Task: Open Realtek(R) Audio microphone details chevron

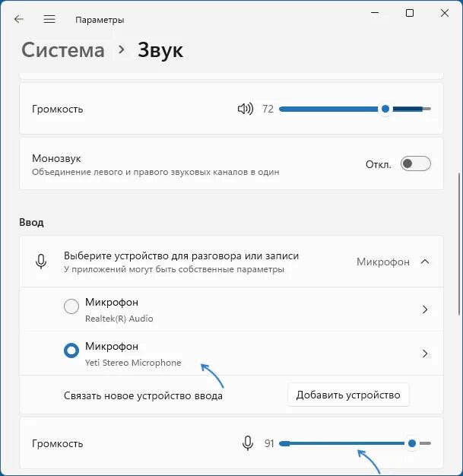Action: tap(425, 309)
